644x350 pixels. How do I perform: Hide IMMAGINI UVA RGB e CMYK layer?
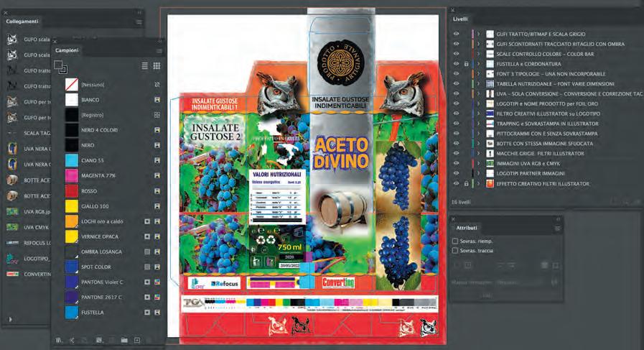pyautogui.click(x=457, y=163)
